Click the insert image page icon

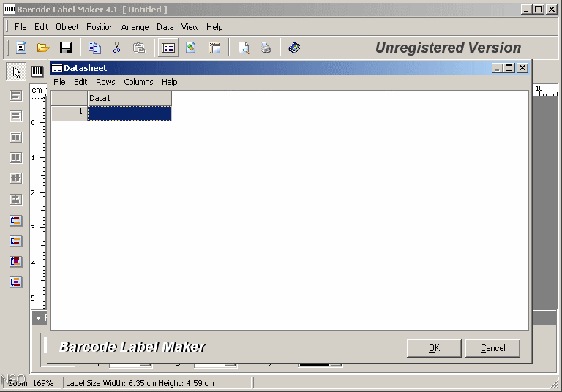coord(191,48)
